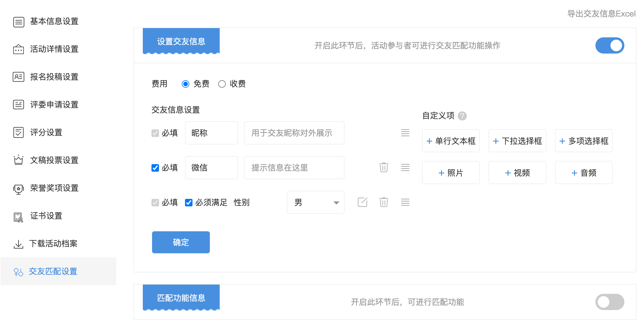Click the 确定 button
Screen dimensions: 644x330
click(x=181, y=242)
